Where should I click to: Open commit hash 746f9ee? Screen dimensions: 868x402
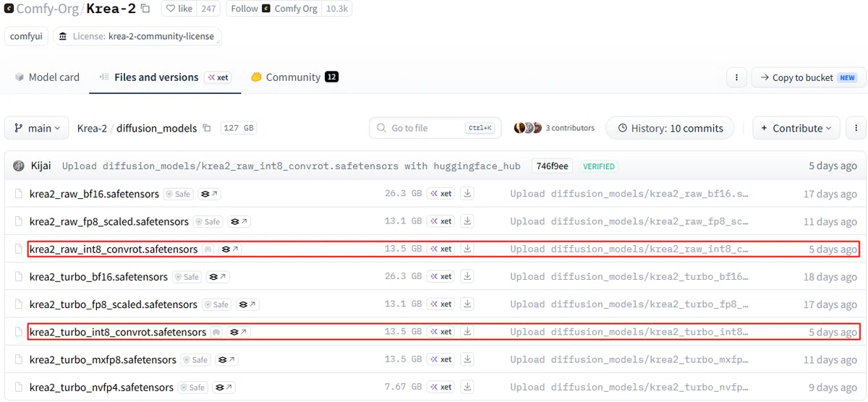(552, 166)
